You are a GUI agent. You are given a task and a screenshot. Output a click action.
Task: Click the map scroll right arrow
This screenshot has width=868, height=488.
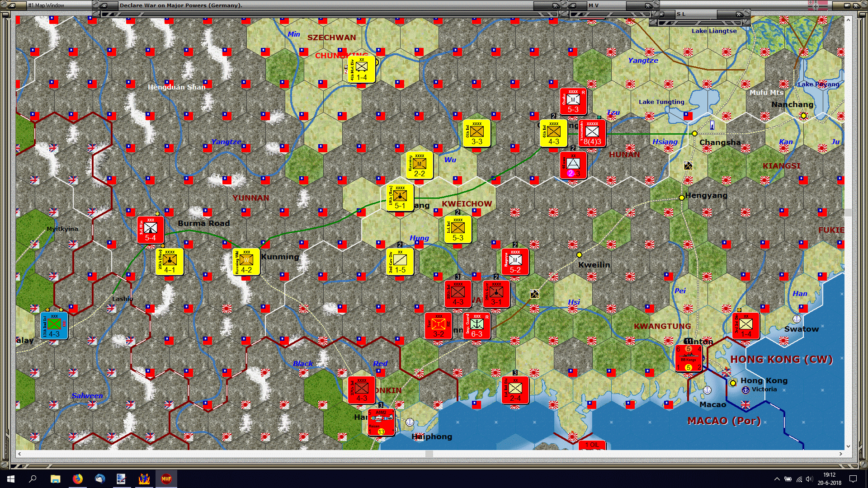pos(841,454)
